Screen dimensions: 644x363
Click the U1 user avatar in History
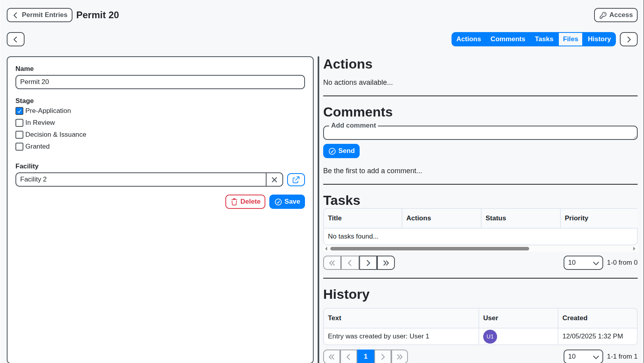point(490,336)
